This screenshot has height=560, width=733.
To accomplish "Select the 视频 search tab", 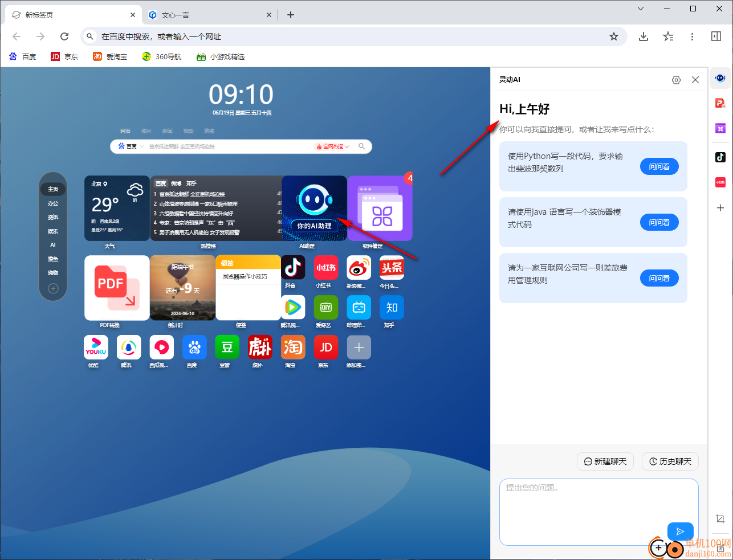I will click(189, 131).
